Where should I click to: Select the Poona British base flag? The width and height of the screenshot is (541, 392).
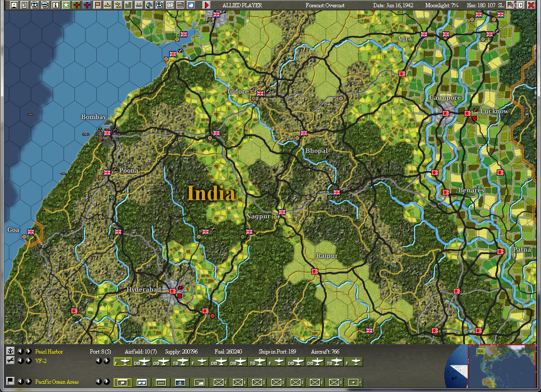point(107,172)
